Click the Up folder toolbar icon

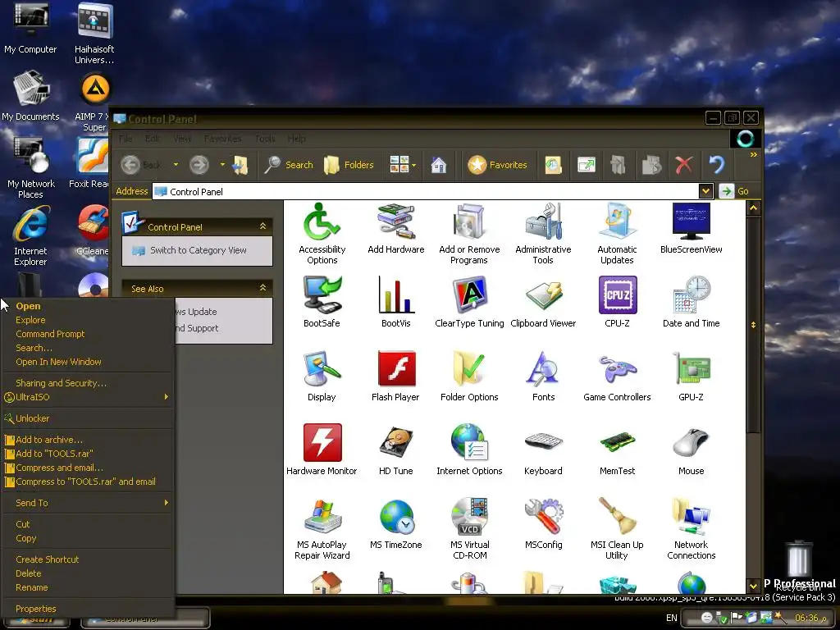tap(240, 165)
